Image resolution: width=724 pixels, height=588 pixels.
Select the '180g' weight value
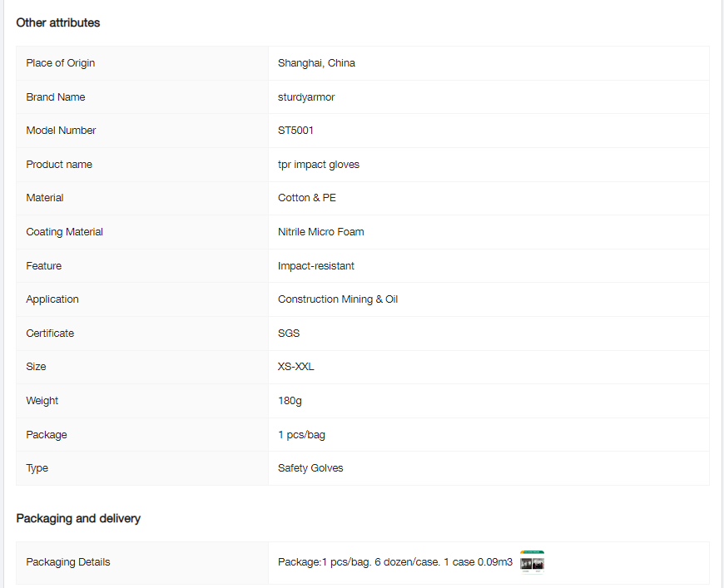[x=290, y=401]
